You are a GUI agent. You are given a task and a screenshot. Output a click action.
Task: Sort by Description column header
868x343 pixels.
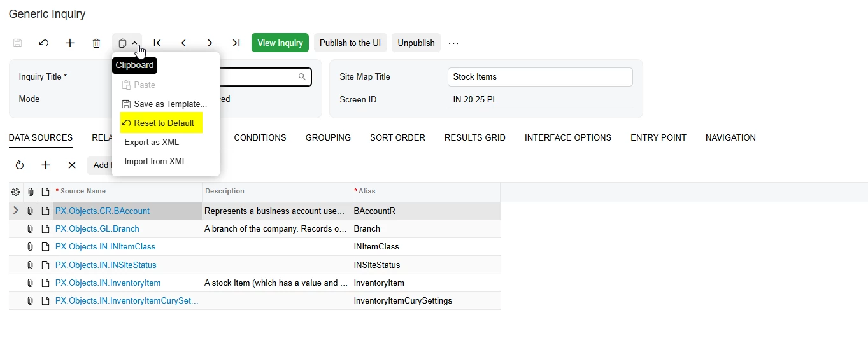(277, 192)
